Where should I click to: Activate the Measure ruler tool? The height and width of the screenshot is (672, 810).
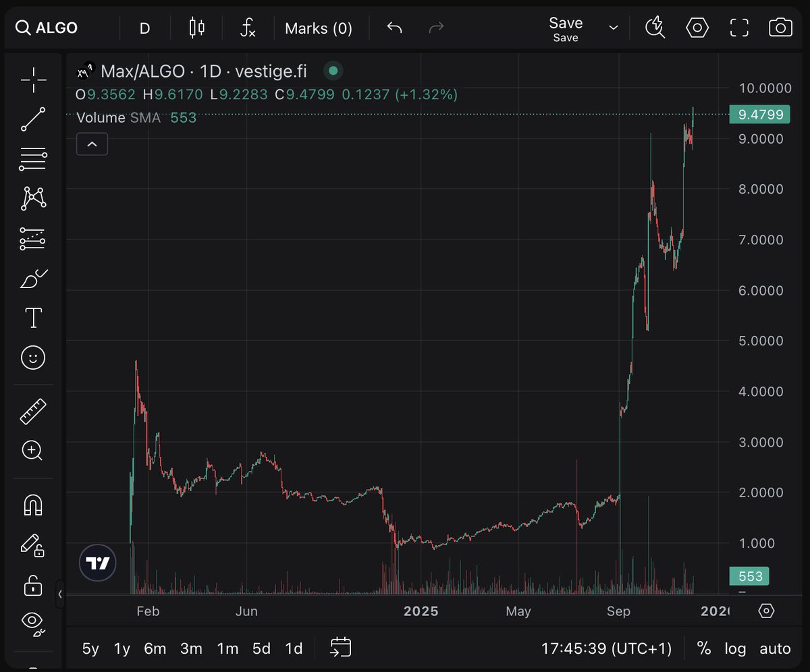(32, 410)
